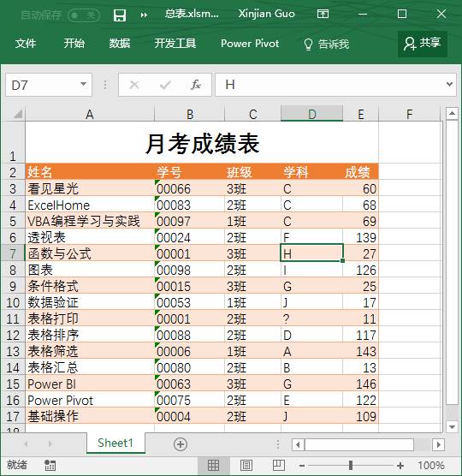Open the 文件 menu tab
This screenshot has width=462, height=476.
26,44
